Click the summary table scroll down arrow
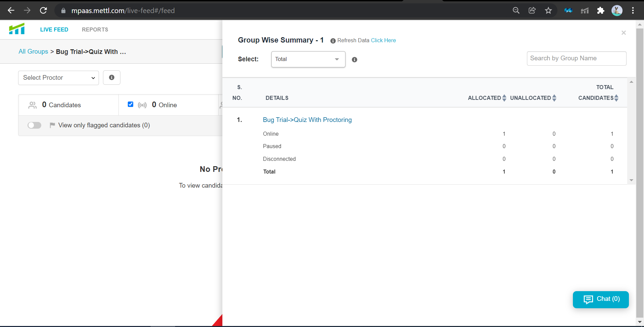Image resolution: width=644 pixels, height=327 pixels. point(631,180)
